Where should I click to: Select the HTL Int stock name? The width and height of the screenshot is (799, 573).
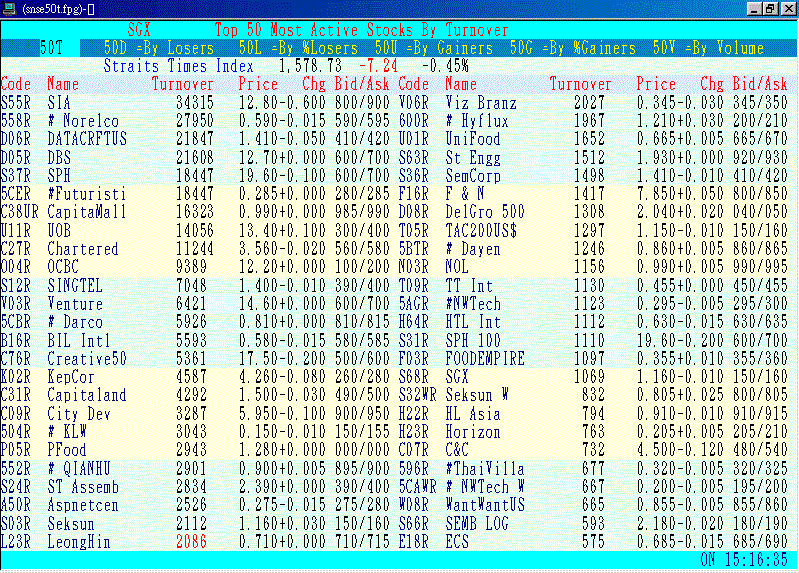[x=473, y=322]
